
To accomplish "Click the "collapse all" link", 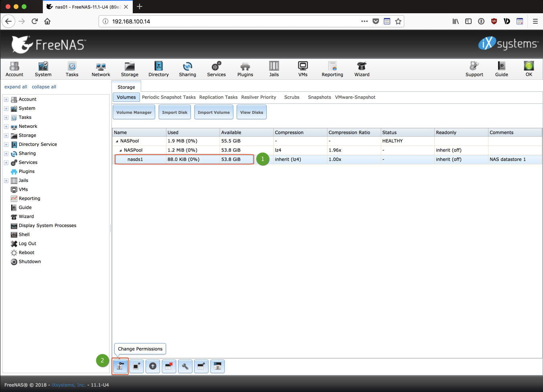I will click(44, 87).
